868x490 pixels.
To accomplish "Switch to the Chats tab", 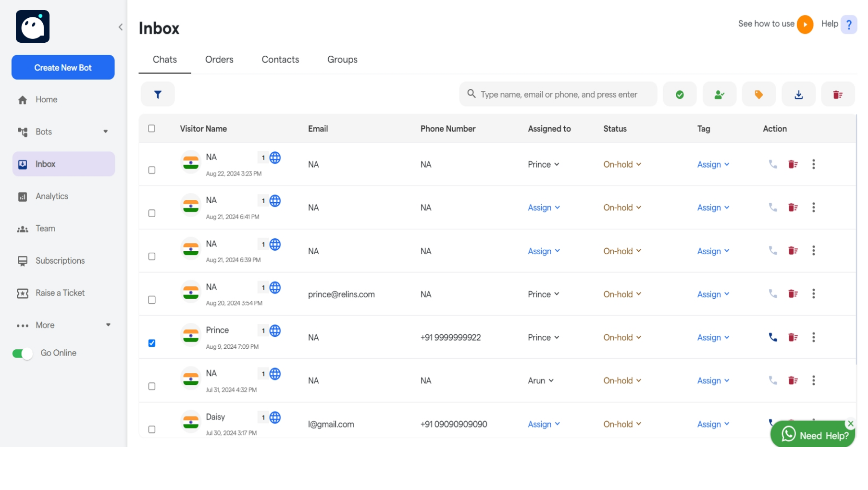I will [x=165, y=60].
